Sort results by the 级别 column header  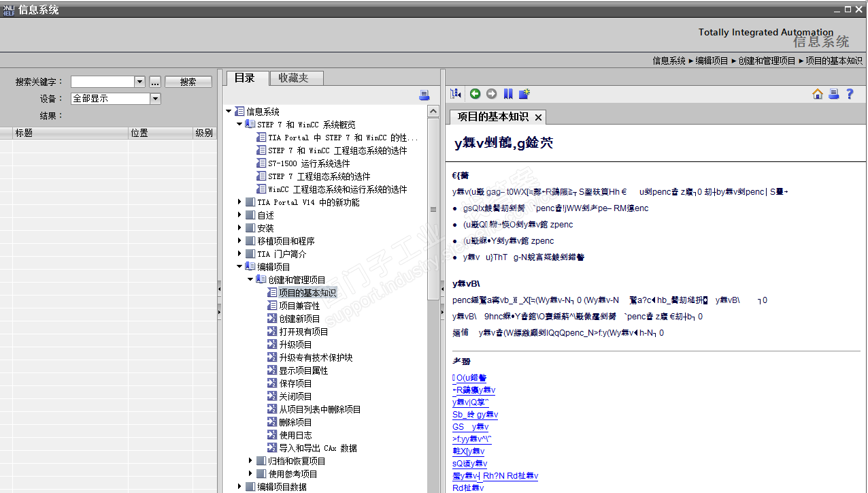(204, 133)
